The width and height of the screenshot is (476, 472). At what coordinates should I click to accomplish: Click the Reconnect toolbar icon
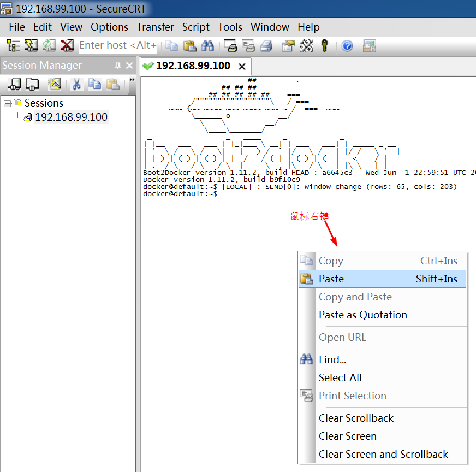(x=50, y=46)
